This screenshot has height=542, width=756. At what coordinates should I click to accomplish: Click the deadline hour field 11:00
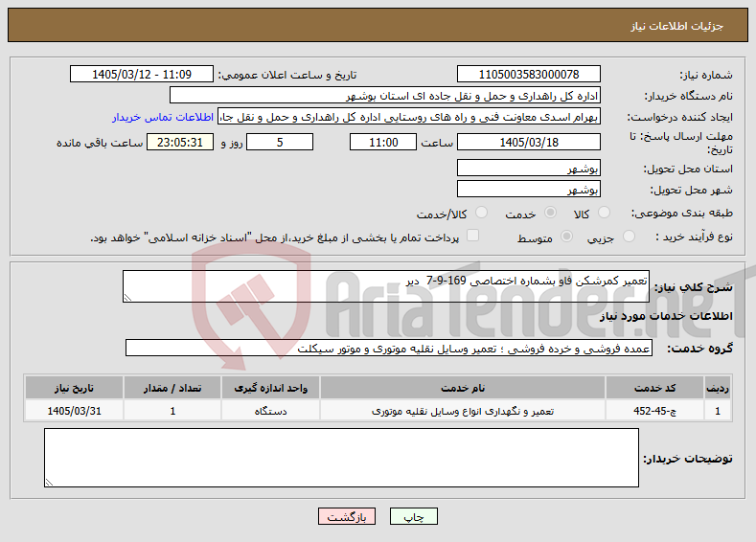(383, 142)
